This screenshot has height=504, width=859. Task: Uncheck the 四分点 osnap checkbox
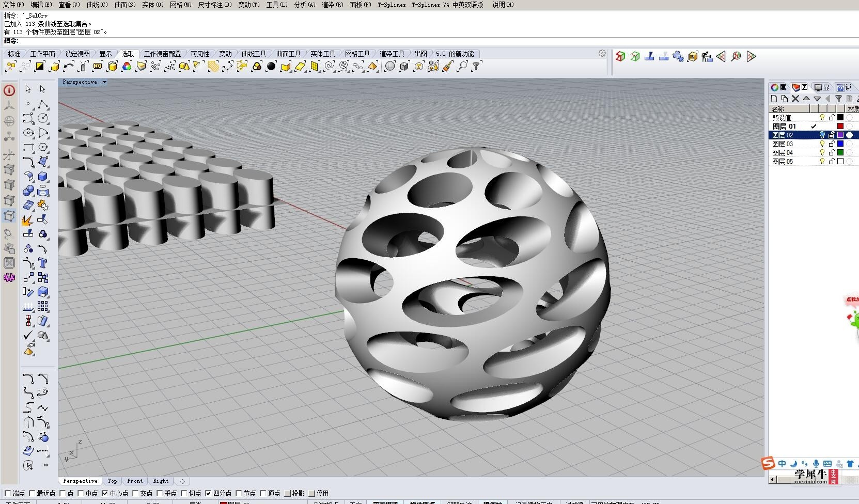coord(208,493)
